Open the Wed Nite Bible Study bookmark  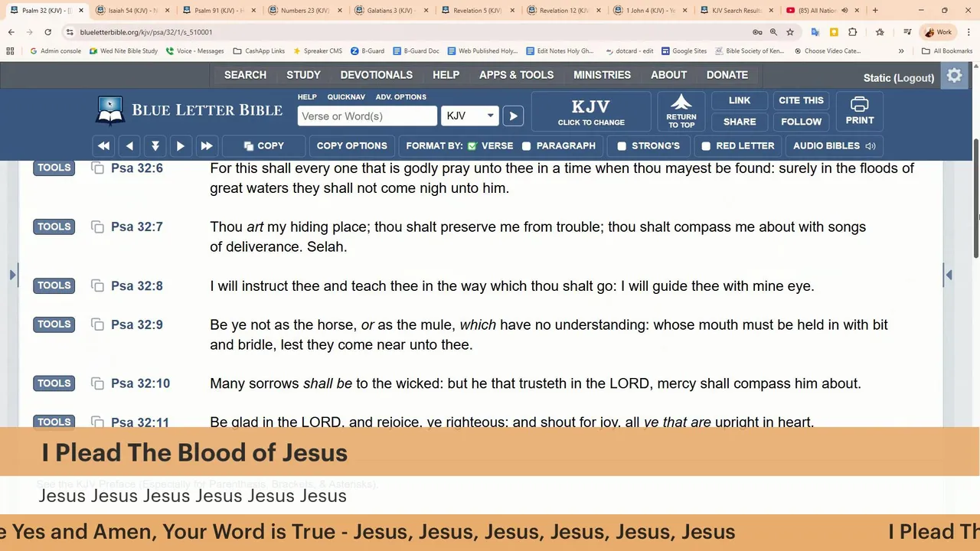[x=123, y=51]
